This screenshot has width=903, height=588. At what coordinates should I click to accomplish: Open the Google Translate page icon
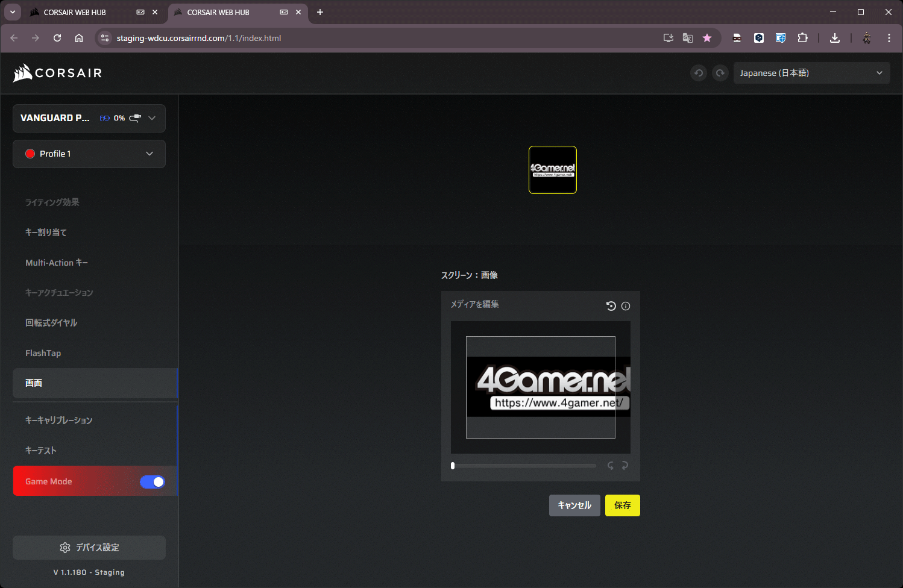tap(688, 38)
